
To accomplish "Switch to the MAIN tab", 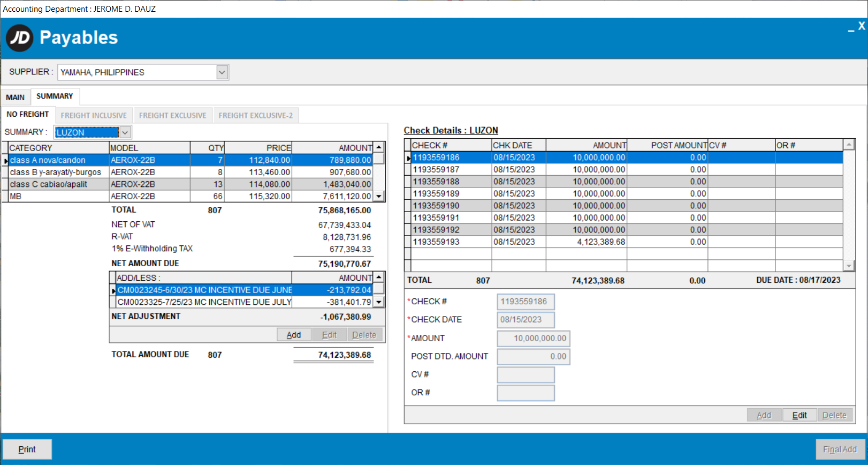I will (x=15, y=97).
